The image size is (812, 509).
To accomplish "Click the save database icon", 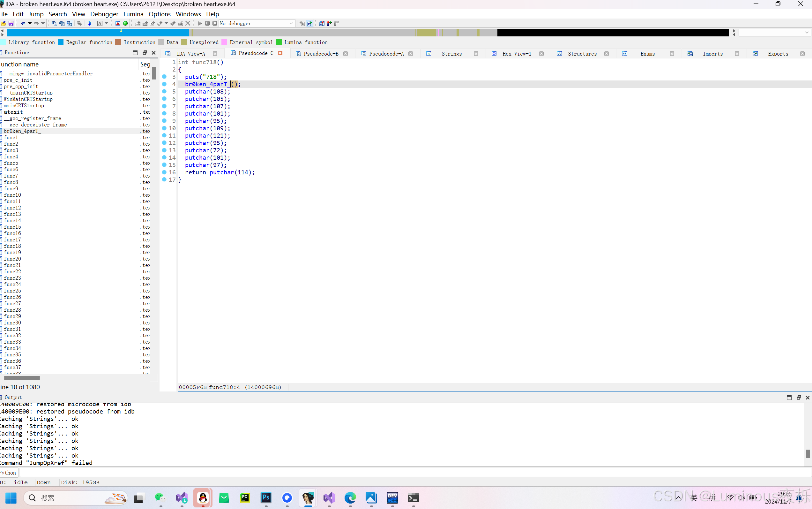I will (x=11, y=23).
